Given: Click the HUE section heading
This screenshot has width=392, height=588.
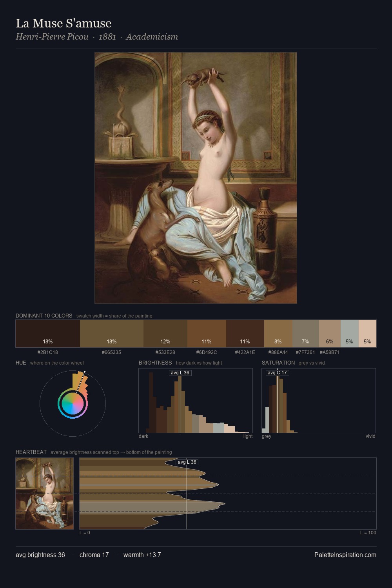Looking at the screenshot, I should coord(21,363).
